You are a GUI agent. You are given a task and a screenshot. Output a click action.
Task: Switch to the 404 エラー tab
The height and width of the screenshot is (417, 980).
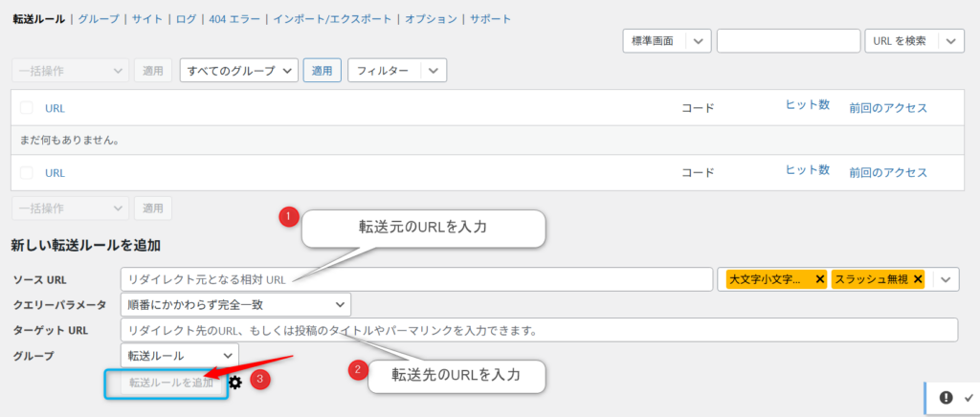tap(233, 19)
